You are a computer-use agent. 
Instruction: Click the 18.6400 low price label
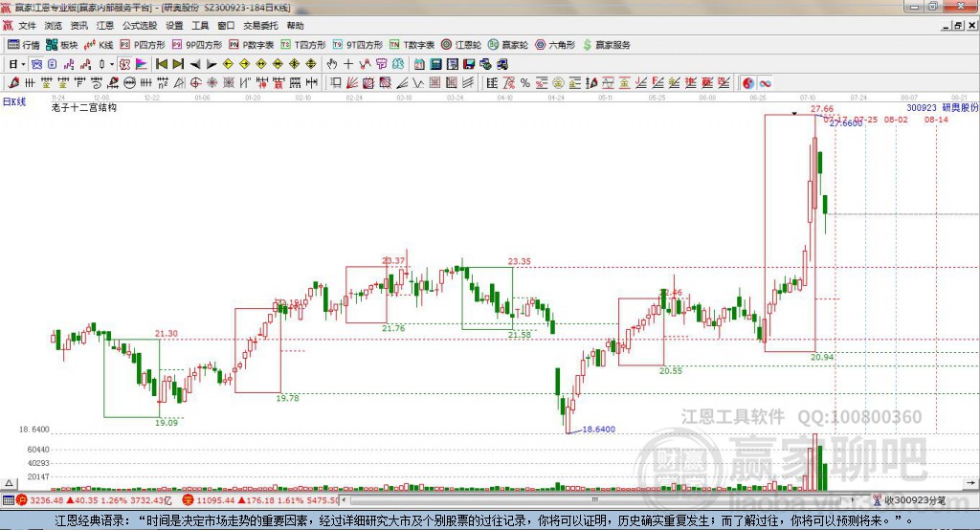point(599,430)
